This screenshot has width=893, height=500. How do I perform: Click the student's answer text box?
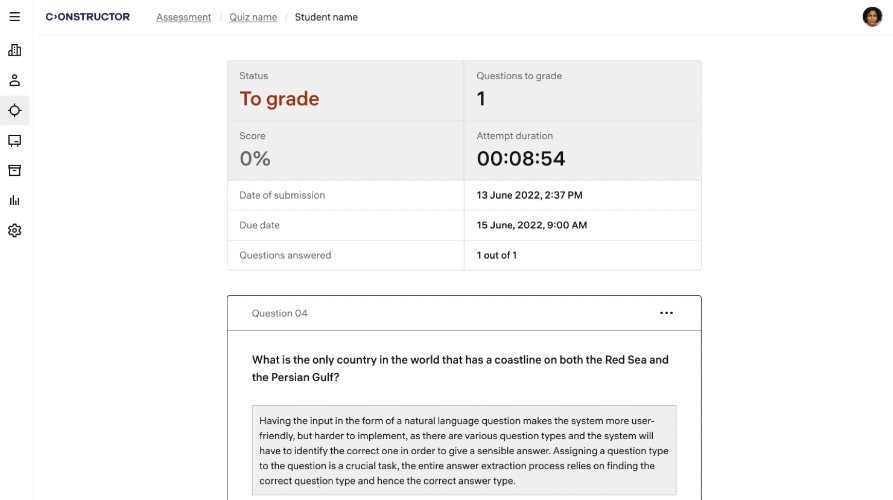coord(464,450)
